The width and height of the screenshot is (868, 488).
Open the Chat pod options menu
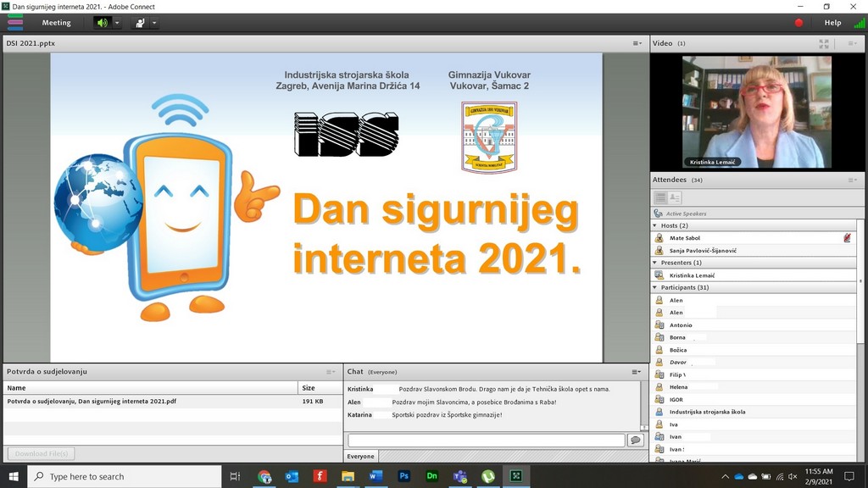[x=636, y=372]
